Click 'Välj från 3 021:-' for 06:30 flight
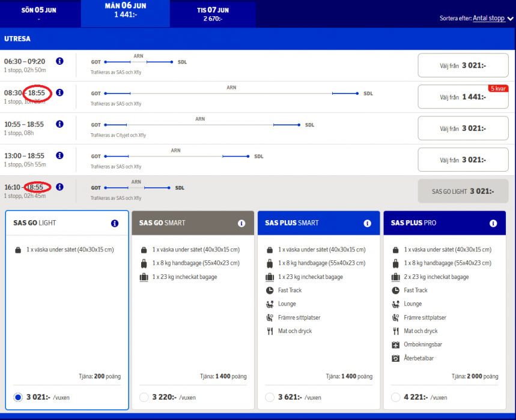This screenshot has height=420, width=516. pyautogui.click(x=463, y=65)
